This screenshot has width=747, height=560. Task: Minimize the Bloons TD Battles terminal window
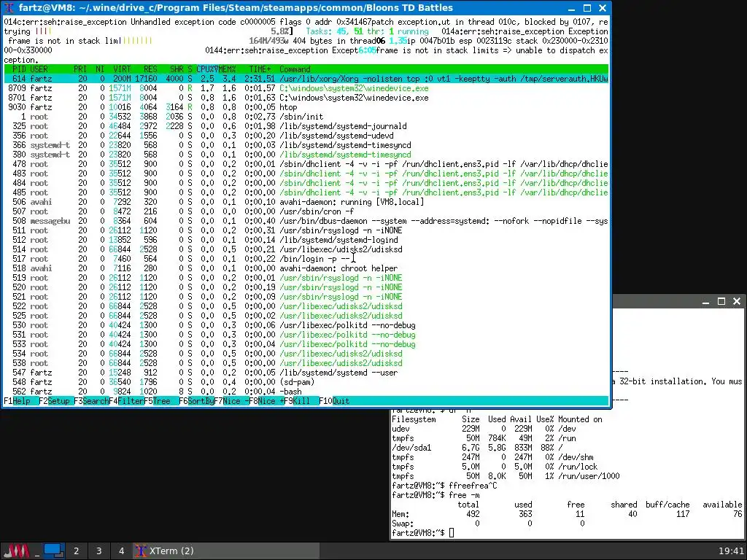pyautogui.click(x=572, y=8)
